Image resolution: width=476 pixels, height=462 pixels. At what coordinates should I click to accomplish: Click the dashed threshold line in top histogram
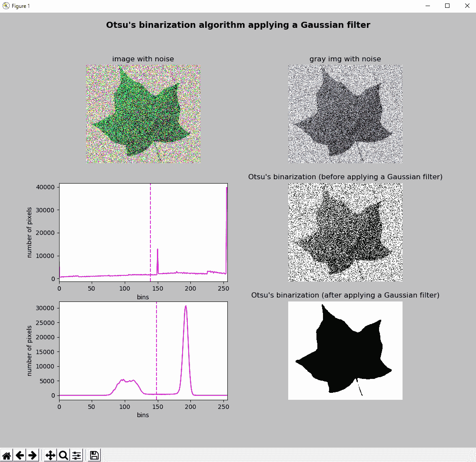[150, 226]
